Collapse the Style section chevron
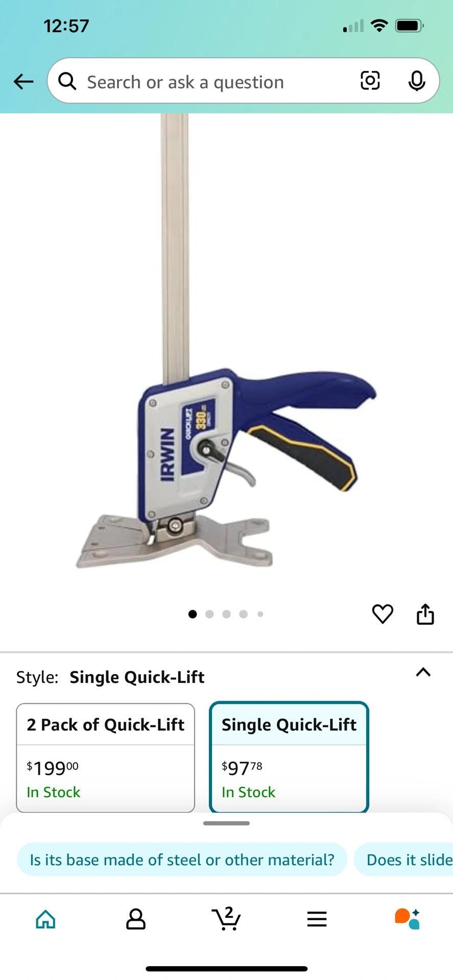Viewport: 453px width, 980px height. pos(423,672)
